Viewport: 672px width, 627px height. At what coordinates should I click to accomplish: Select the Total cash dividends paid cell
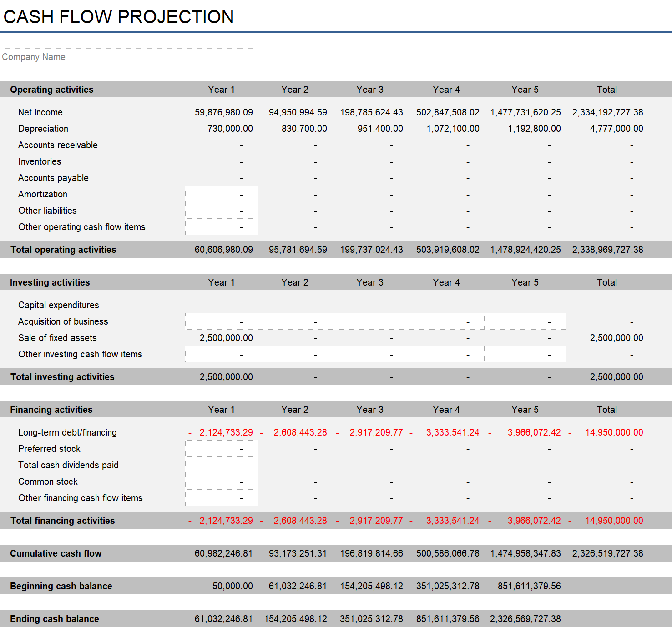[221, 465]
